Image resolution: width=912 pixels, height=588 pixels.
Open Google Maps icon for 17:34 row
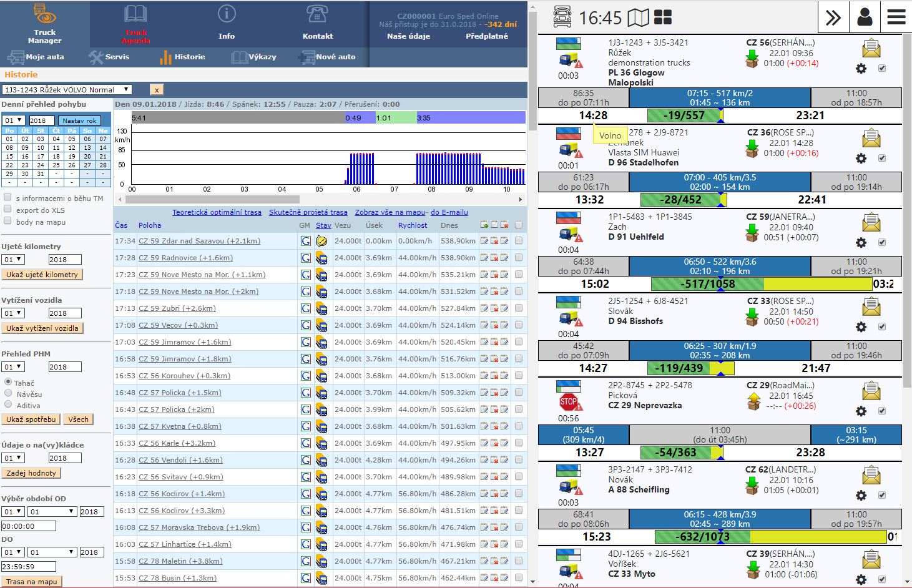tap(306, 241)
